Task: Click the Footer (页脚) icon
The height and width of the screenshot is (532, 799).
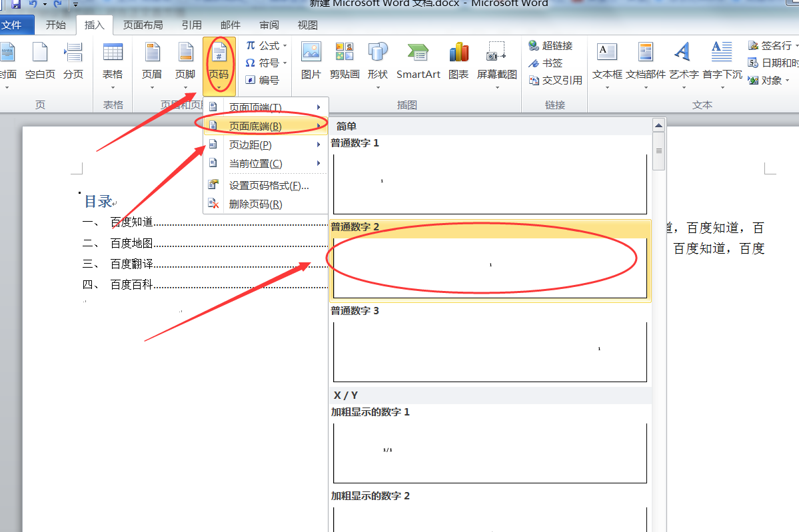Action: tap(185, 53)
